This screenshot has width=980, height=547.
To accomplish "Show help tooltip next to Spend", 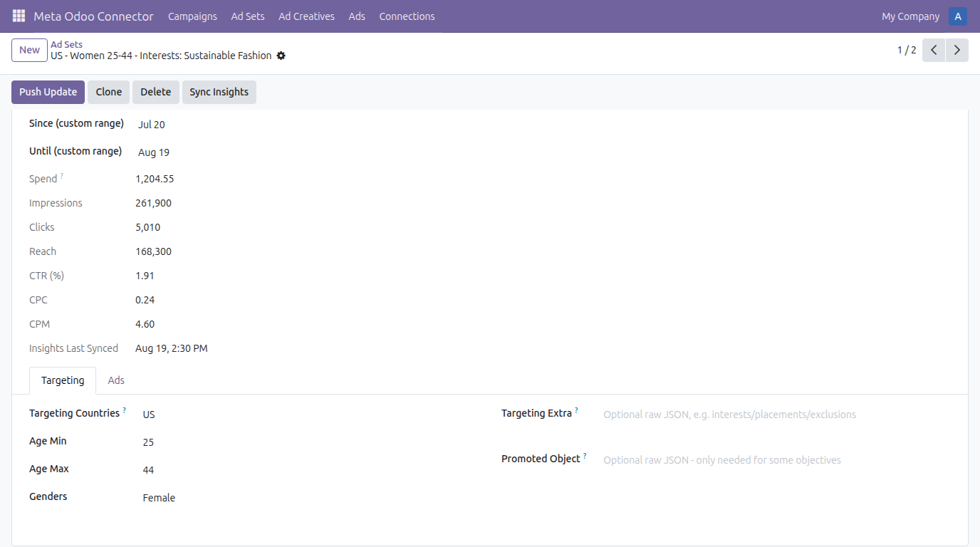I will [62, 176].
